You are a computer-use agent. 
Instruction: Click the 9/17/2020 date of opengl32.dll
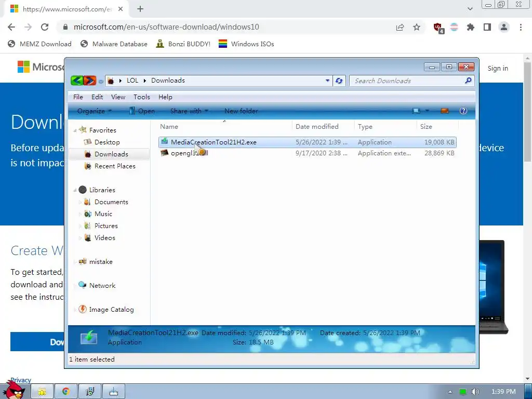(x=321, y=153)
